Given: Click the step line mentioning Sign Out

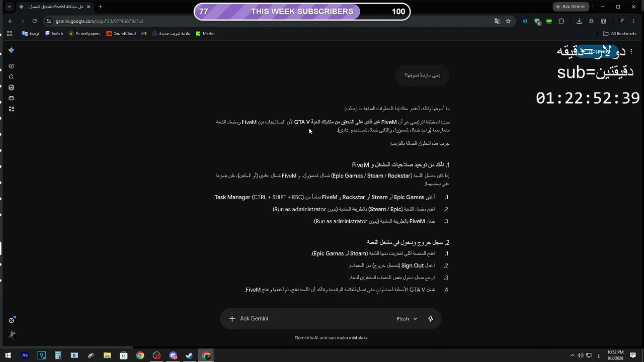Looking at the screenshot, I should tap(391, 265).
